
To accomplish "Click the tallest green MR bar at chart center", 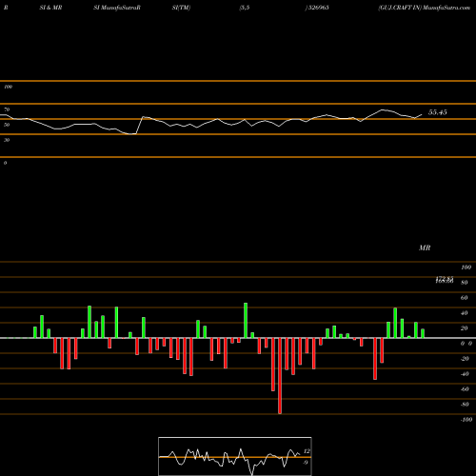I will coord(246,321).
